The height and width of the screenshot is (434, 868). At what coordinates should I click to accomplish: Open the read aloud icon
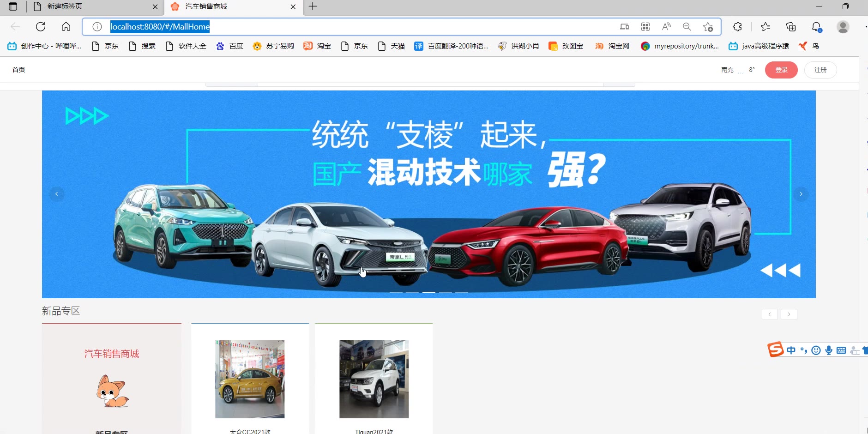pos(666,27)
